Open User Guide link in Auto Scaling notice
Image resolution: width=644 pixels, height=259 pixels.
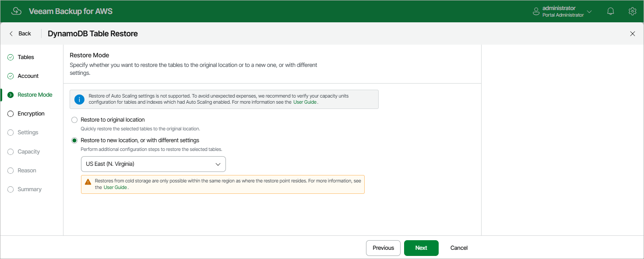click(x=305, y=102)
